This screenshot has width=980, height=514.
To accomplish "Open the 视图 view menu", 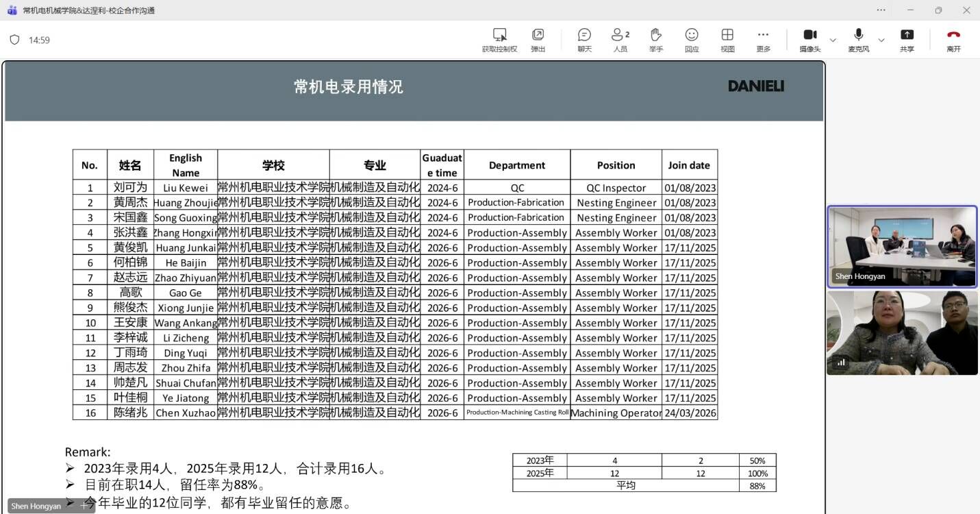I will (x=727, y=35).
